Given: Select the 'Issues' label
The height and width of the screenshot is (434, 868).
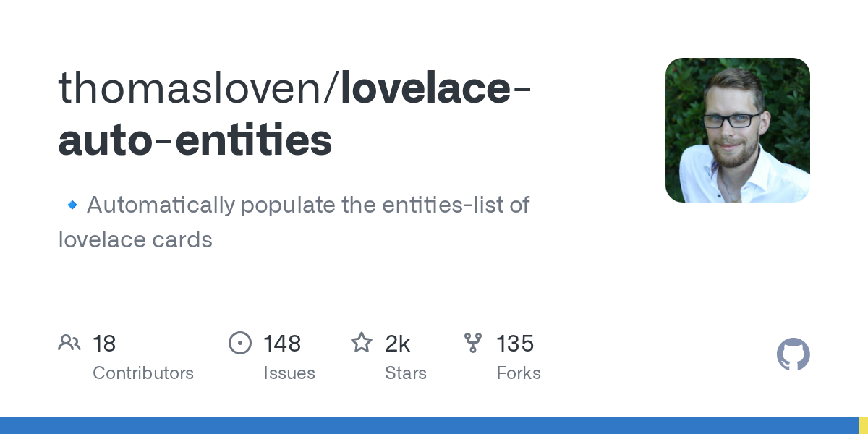Looking at the screenshot, I should (289, 373).
